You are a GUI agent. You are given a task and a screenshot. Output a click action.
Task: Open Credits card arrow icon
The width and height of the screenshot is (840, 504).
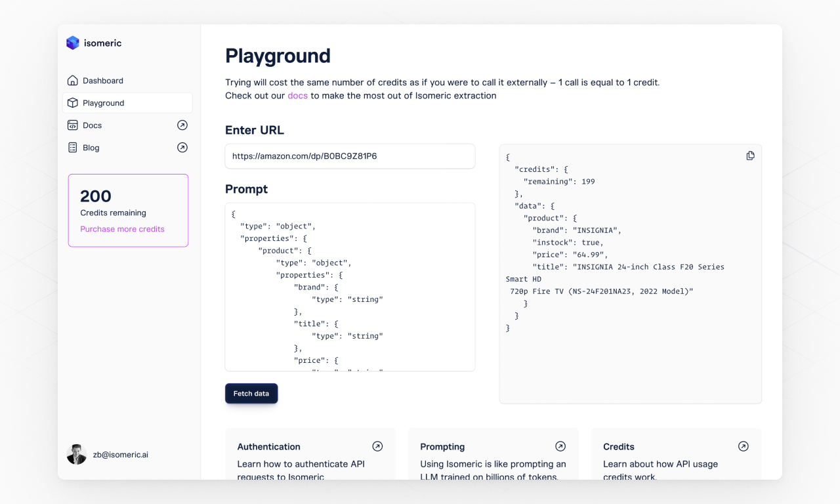coord(743,446)
